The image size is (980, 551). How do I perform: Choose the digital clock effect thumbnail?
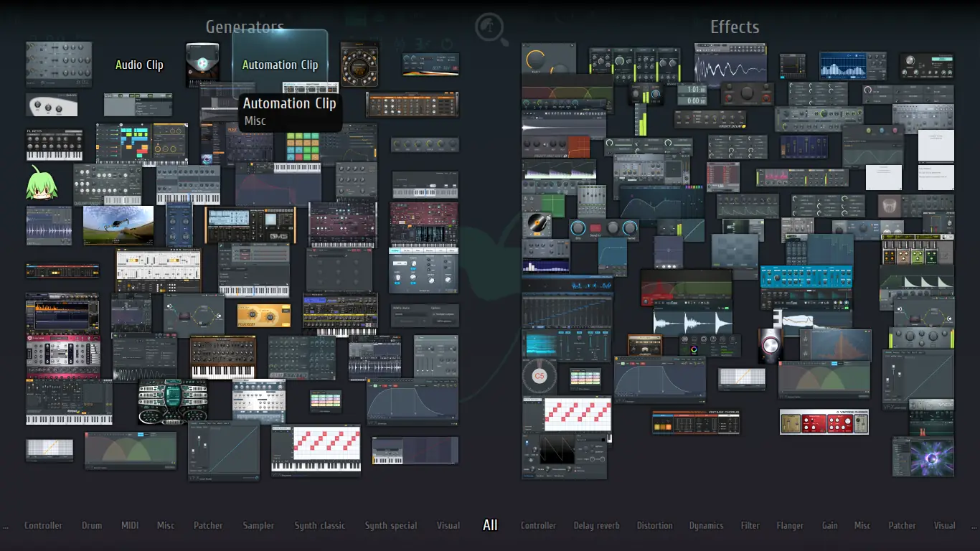[x=692, y=95]
